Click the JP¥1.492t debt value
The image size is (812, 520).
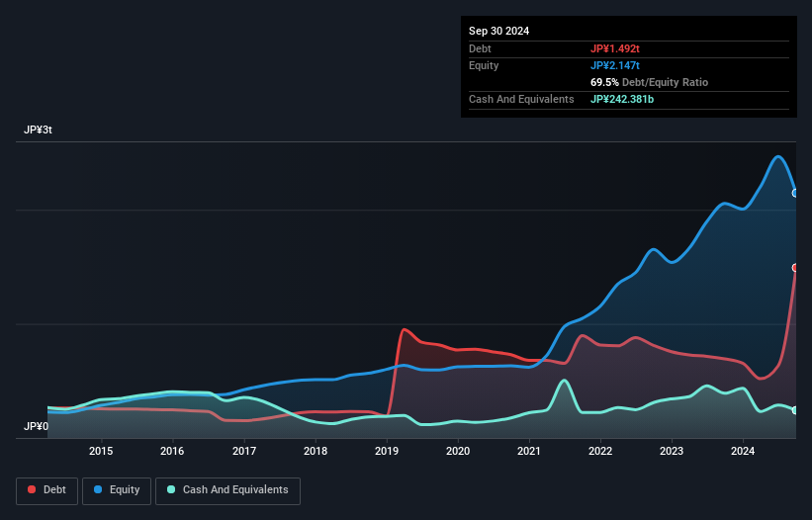615,48
